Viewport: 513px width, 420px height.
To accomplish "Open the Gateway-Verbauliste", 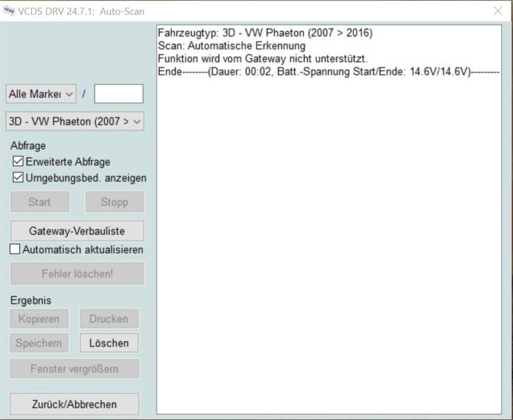I will pyautogui.click(x=77, y=230).
